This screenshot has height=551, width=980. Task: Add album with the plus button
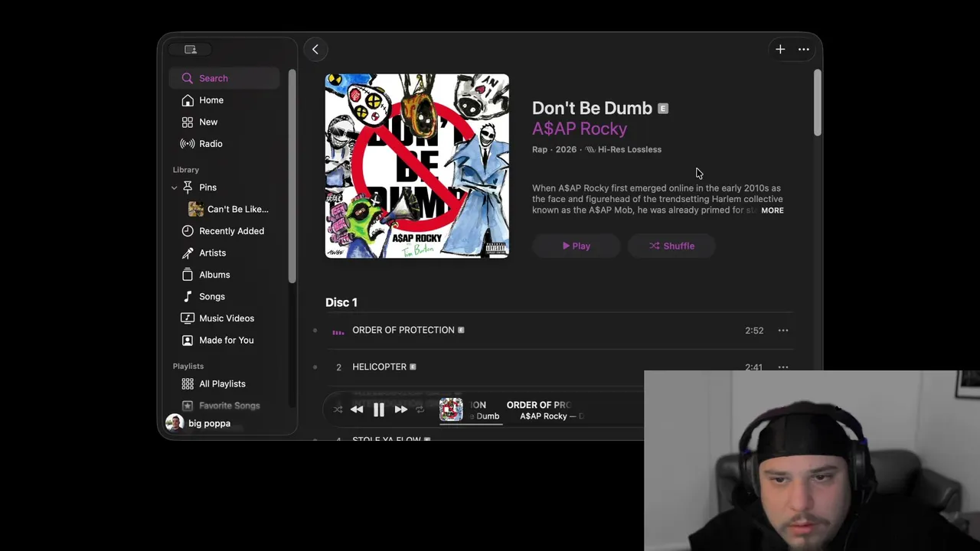pyautogui.click(x=780, y=49)
